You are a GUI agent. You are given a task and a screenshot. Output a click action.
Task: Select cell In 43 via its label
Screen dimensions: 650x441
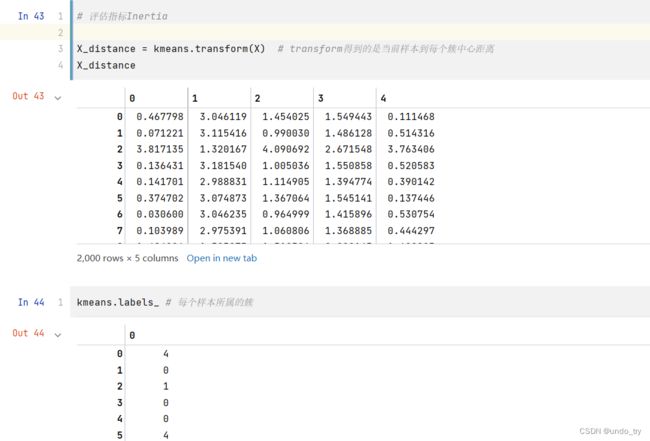[32, 17]
